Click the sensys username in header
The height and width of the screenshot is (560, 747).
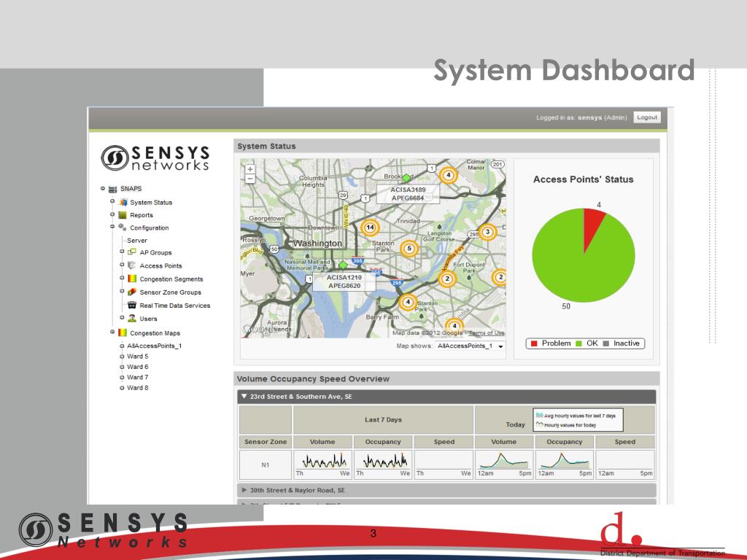pyautogui.click(x=589, y=117)
